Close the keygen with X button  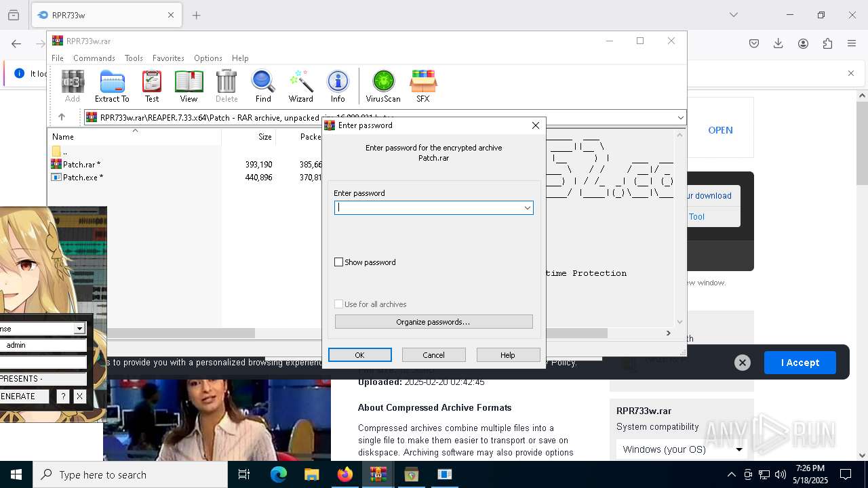[79, 396]
